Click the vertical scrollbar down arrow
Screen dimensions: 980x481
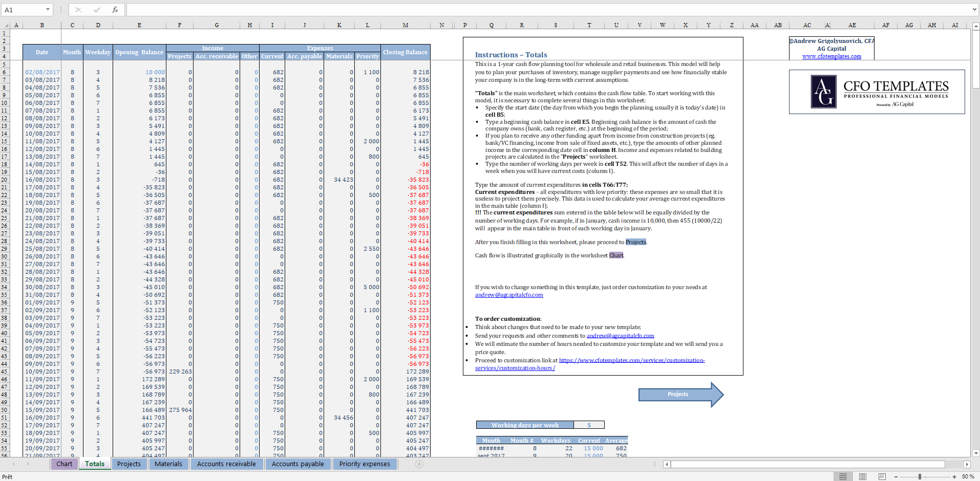(x=976, y=453)
